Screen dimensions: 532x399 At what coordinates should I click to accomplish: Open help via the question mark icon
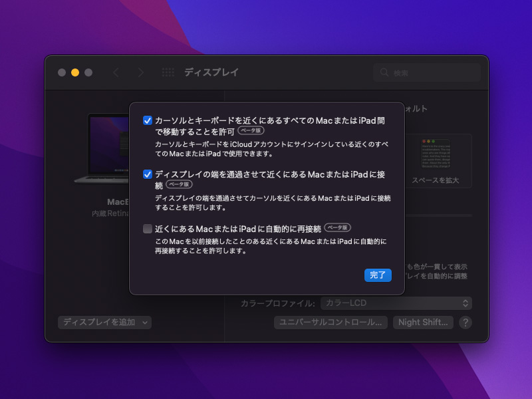[x=465, y=322]
